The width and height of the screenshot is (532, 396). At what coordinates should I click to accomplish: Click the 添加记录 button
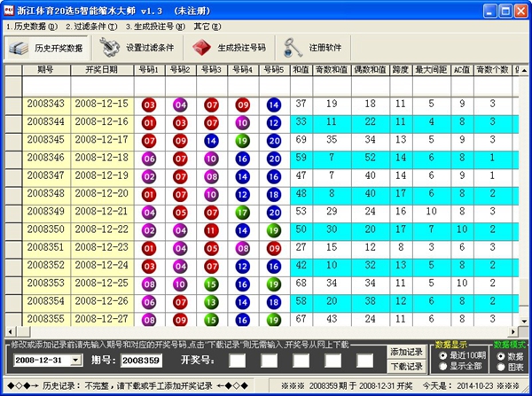407,352
